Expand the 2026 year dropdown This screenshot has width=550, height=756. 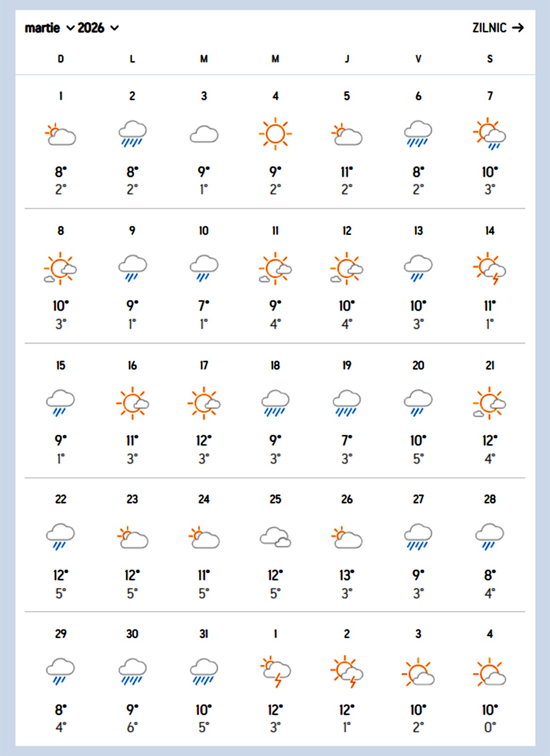pos(98,28)
